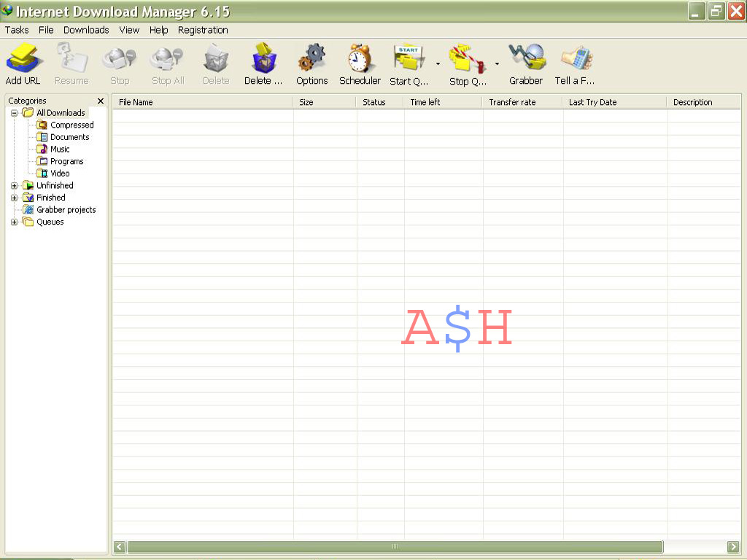747x560 pixels.
Task: Sort by Size column header
Action: (325, 102)
